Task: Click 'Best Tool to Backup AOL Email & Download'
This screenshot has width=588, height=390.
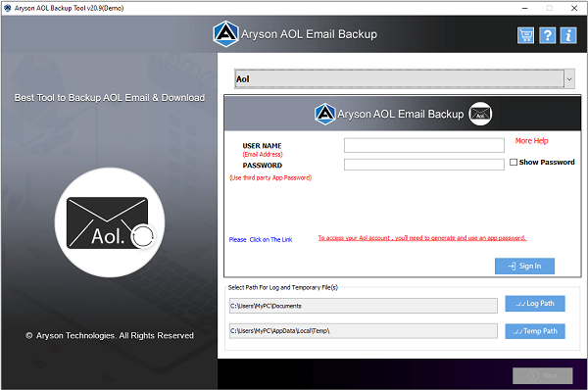Action: [x=110, y=98]
